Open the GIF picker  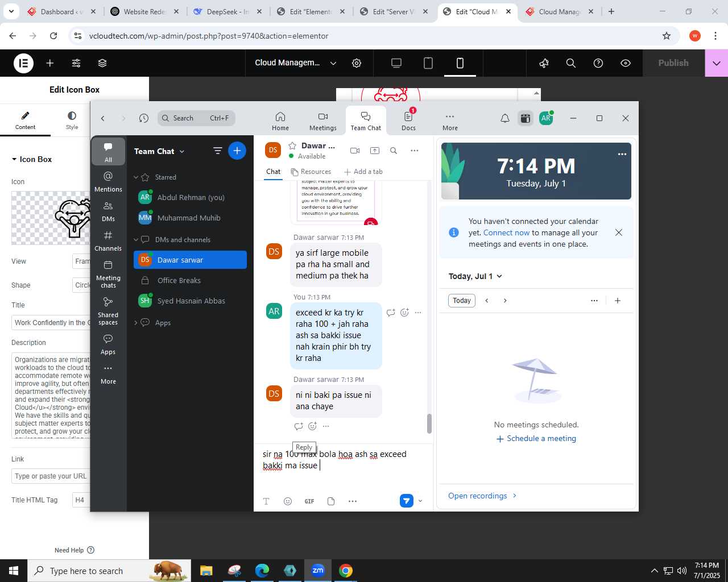point(309,501)
